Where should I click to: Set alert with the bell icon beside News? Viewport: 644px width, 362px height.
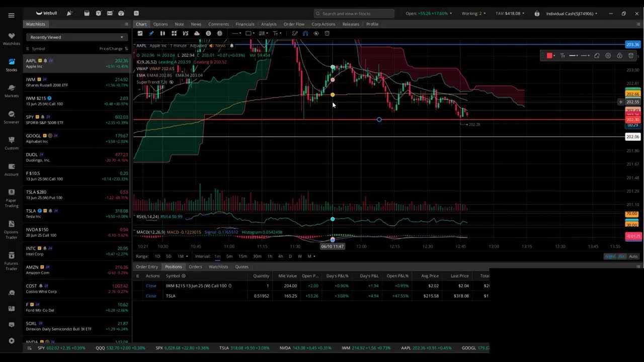[x=231, y=45]
